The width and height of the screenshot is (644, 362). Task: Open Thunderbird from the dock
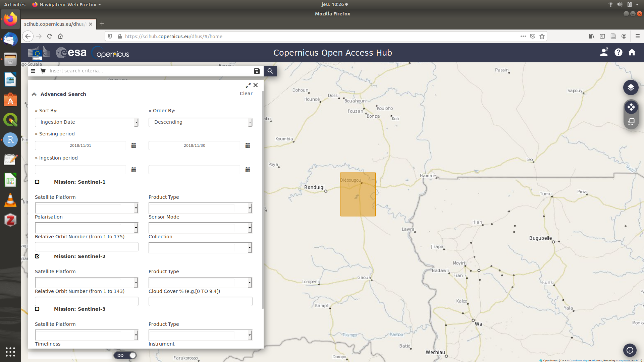tap(10, 40)
